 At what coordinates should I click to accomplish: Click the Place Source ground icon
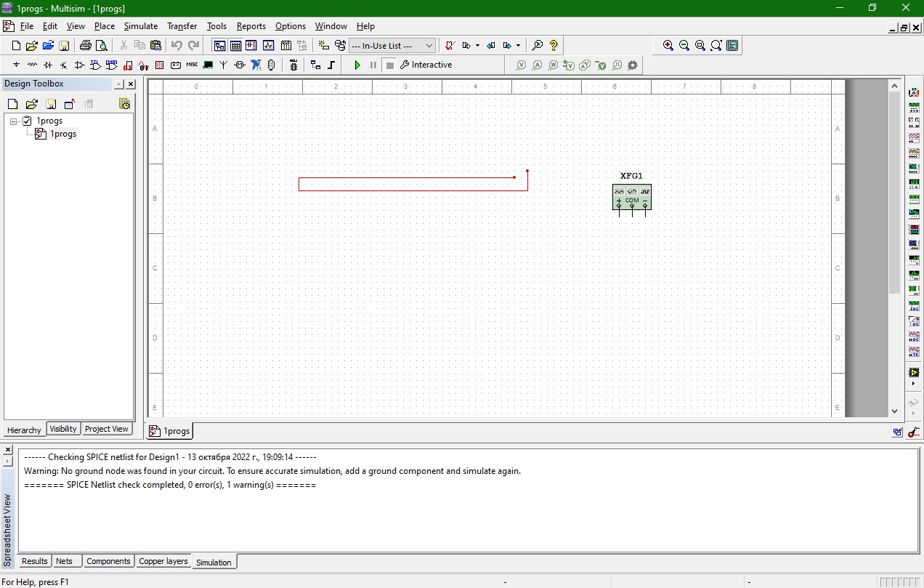[x=16, y=65]
